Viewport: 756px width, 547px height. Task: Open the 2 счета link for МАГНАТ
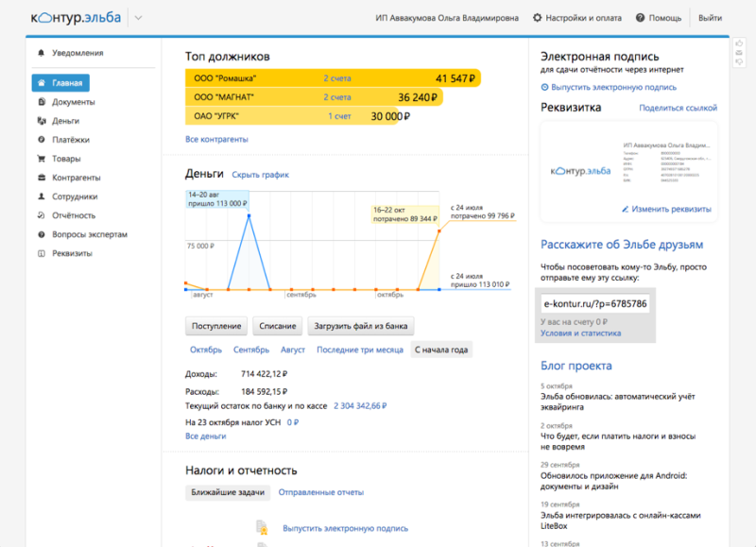click(337, 97)
